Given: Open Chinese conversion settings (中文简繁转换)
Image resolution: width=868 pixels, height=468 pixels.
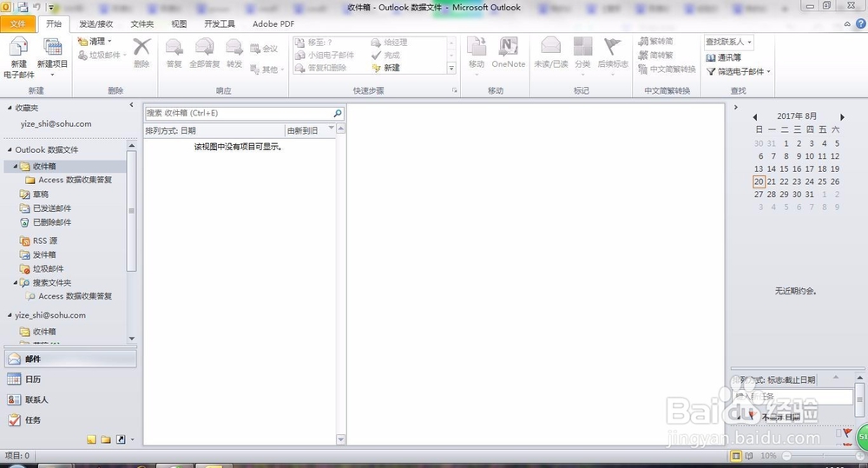Looking at the screenshot, I should pos(667,69).
